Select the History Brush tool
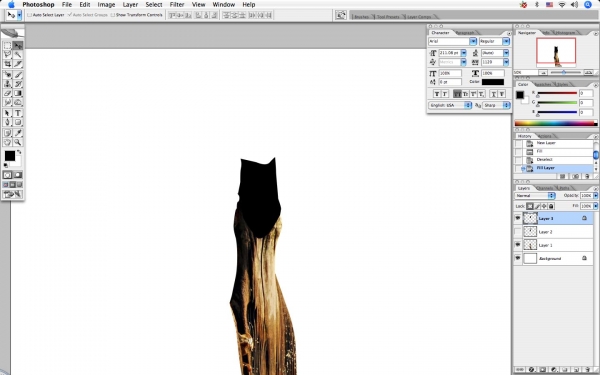Image resolution: width=600 pixels, height=375 pixels. pyautogui.click(x=18, y=84)
